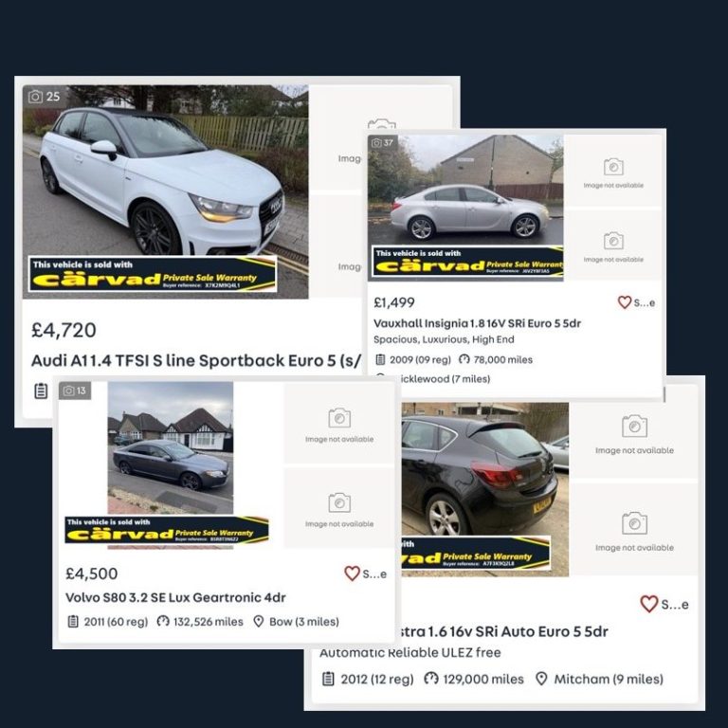Click the speedometer icon next to 129,000 miles
This screenshot has width=728, height=728.
click(x=431, y=679)
